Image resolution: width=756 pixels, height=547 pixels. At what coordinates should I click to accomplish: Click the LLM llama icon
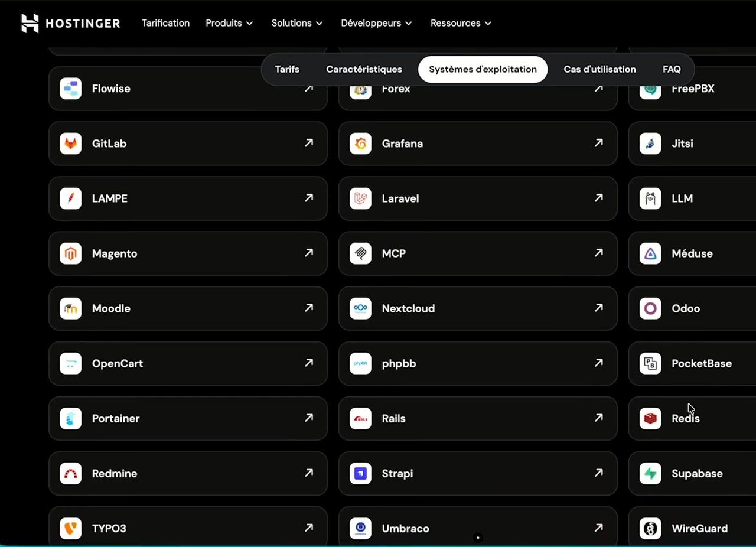(650, 198)
